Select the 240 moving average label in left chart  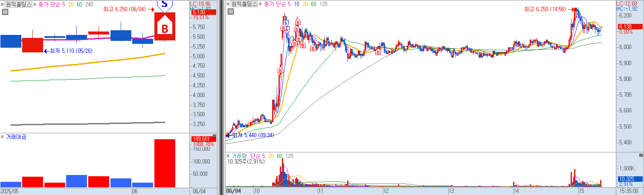pyautogui.click(x=89, y=4)
